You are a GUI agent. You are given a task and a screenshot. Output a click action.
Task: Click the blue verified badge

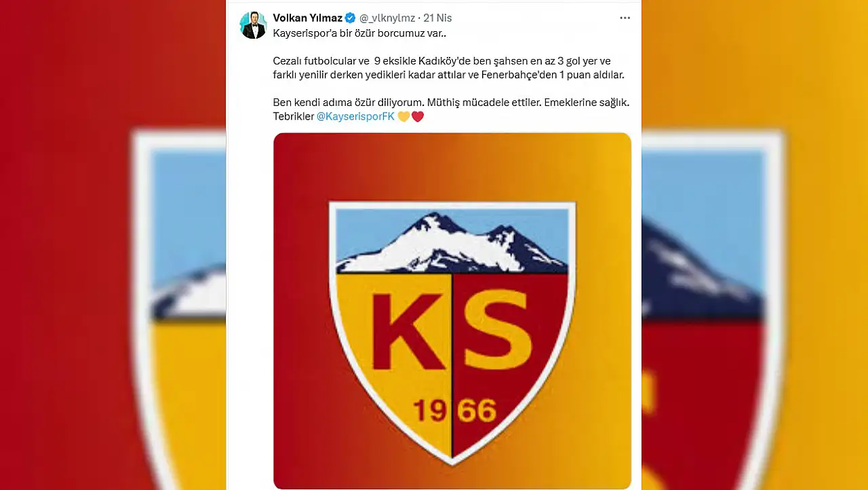pyautogui.click(x=351, y=18)
